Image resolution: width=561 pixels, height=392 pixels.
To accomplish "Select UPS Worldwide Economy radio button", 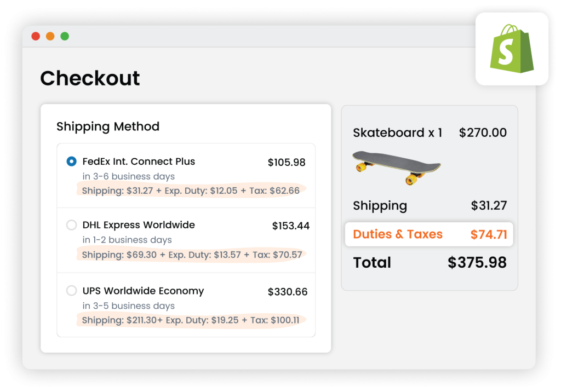I will [x=71, y=291].
